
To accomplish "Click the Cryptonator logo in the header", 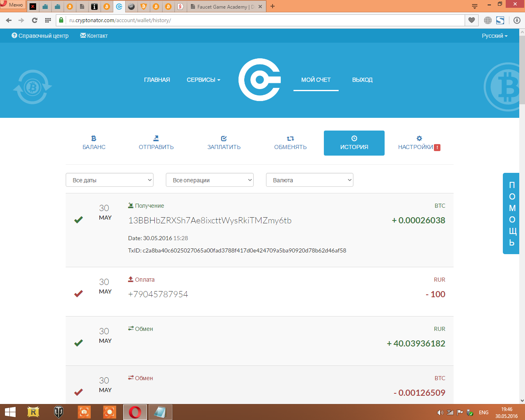I will (259, 80).
